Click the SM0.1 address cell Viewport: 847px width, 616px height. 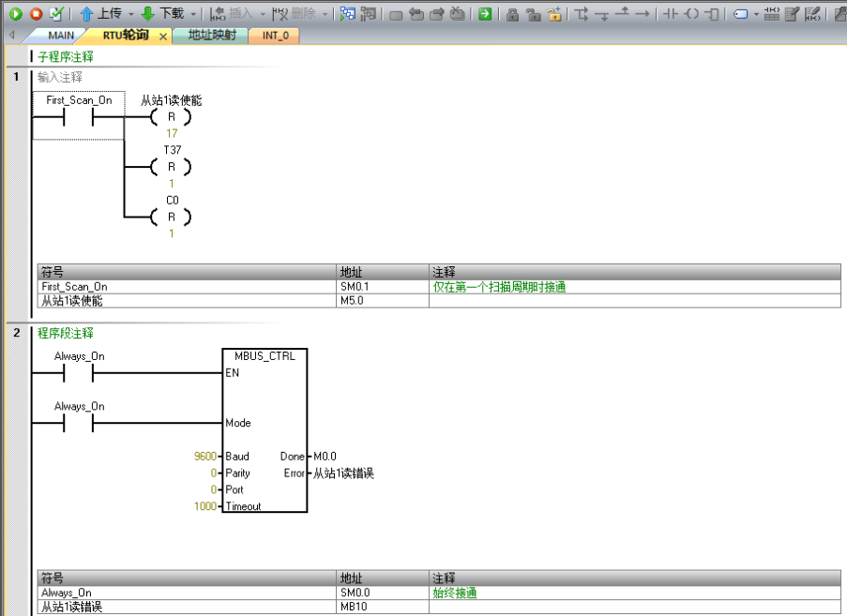tap(383, 287)
